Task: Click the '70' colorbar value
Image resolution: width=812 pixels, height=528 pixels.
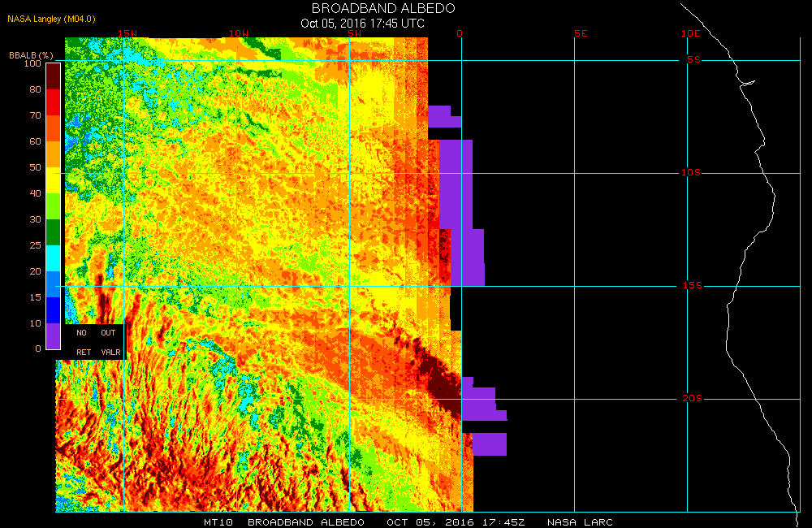Action: (35, 115)
